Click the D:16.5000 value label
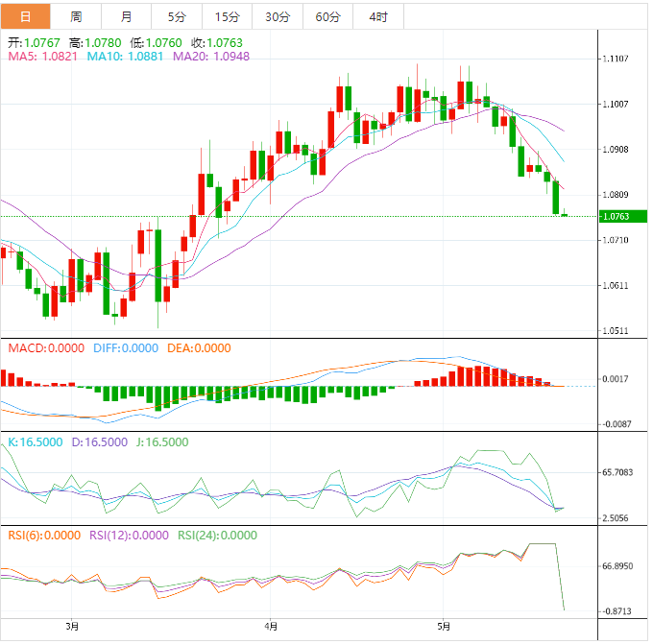653x644 pixels. coord(100,442)
